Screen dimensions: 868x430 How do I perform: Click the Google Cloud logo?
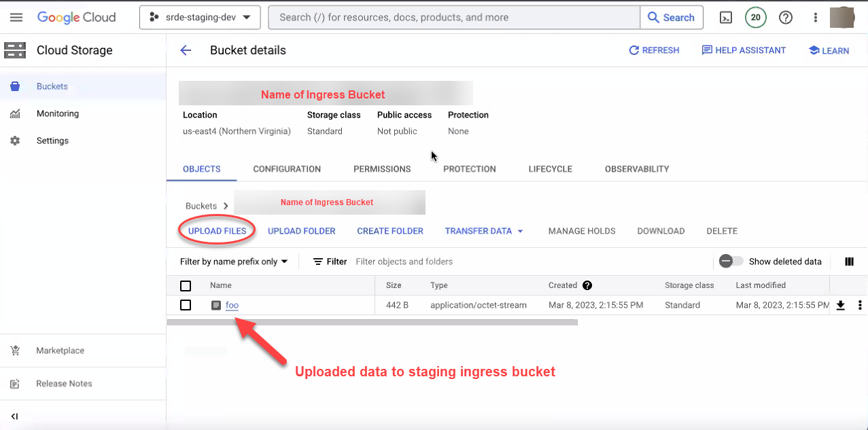point(76,18)
